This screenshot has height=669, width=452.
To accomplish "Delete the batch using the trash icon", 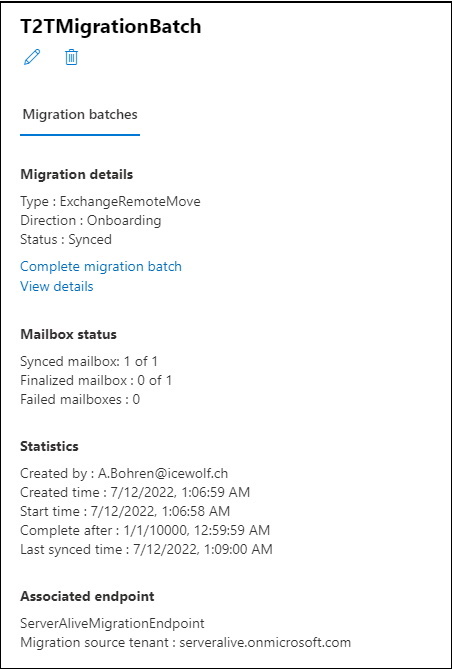I will (71, 57).
